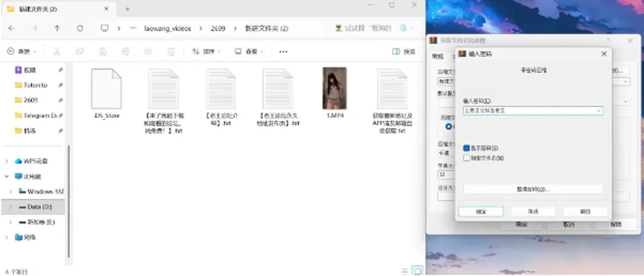Navigate to 2609 in breadcrumb
The width and height of the screenshot is (644, 276).
click(x=217, y=28)
